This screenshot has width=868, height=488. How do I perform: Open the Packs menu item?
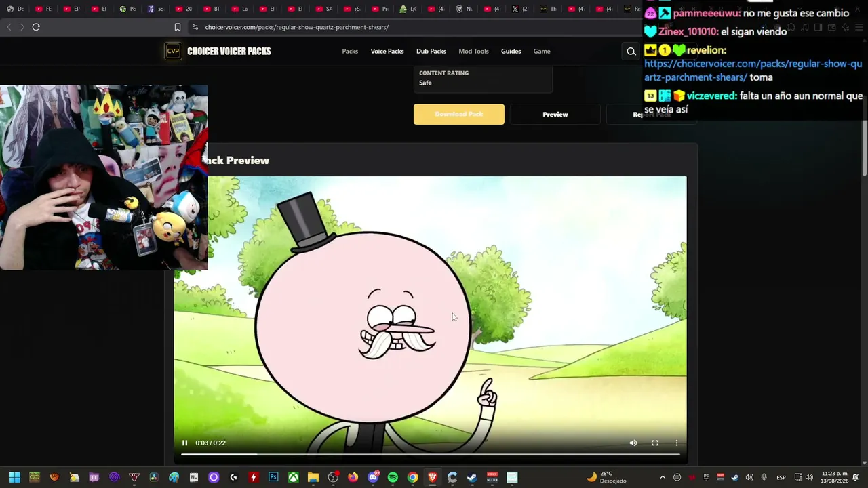pos(350,52)
